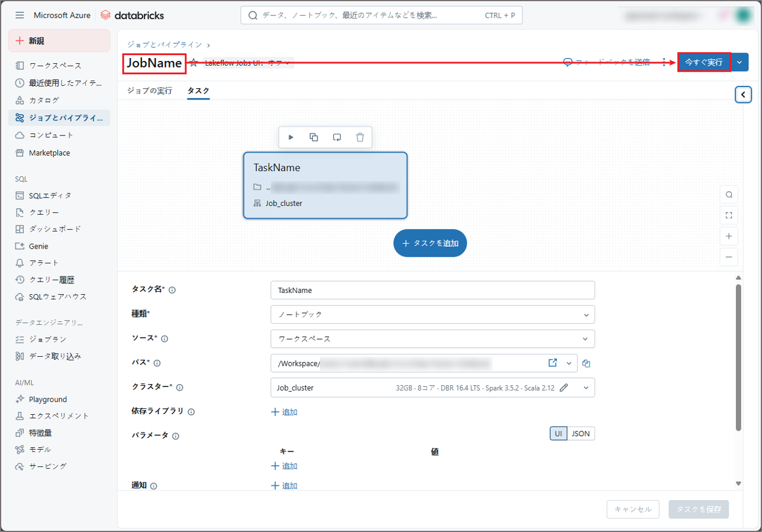Toggle the Lakeflow Jobs UI switch
The height and width of the screenshot is (532, 762).
coord(248,63)
